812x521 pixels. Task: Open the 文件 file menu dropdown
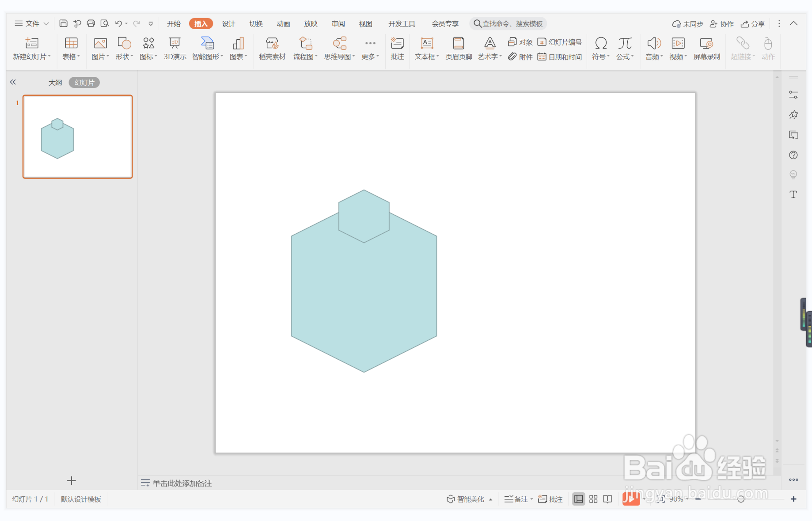[x=32, y=23]
